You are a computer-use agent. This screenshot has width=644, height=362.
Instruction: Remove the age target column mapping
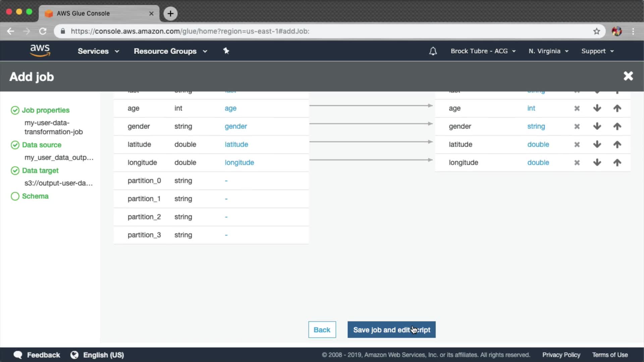click(x=577, y=108)
